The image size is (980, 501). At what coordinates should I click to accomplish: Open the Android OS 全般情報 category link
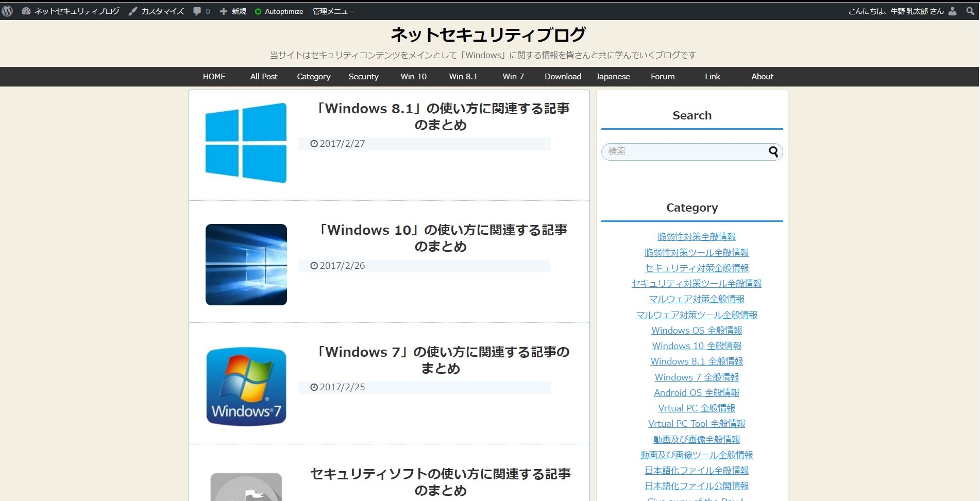tap(697, 393)
